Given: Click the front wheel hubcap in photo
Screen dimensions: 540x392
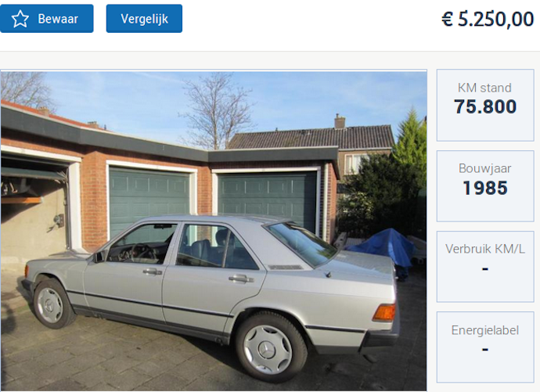Looking at the screenshot, I should click(x=50, y=305).
